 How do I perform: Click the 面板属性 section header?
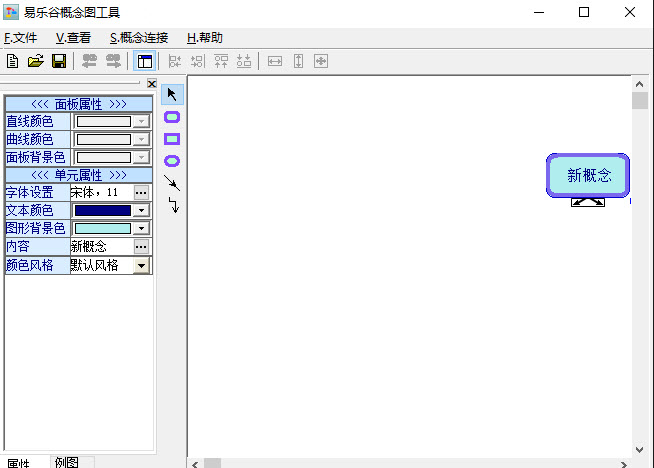(x=79, y=104)
